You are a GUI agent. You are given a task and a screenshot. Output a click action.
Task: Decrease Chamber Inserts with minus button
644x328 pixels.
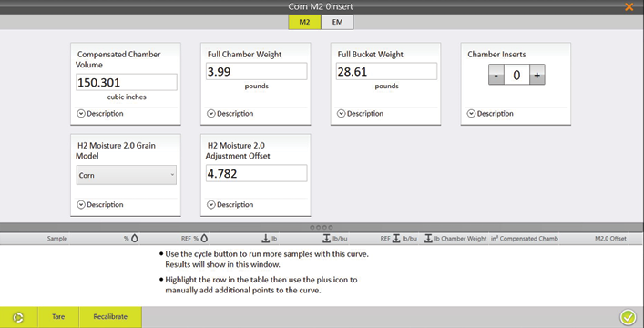496,75
